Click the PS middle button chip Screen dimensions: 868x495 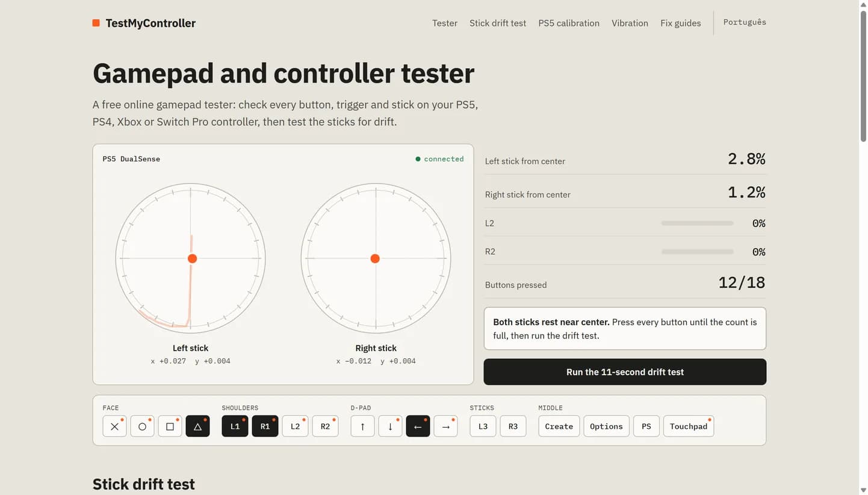click(x=646, y=426)
